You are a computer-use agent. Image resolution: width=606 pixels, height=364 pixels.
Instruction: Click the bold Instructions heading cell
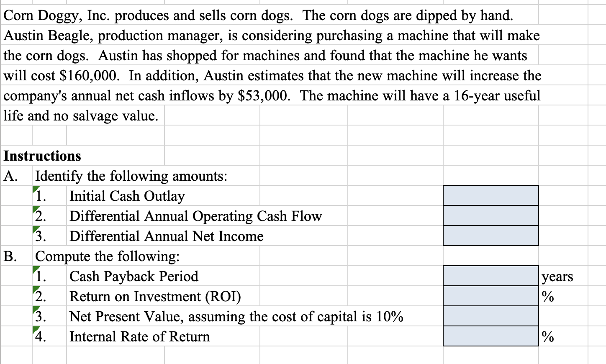(x=42, y=156)
